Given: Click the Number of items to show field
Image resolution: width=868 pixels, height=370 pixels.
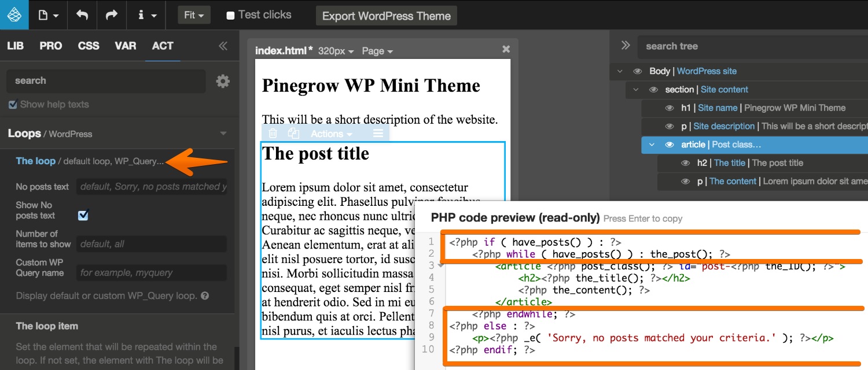Looking at the screenshot, I should [x=152, y=244].
